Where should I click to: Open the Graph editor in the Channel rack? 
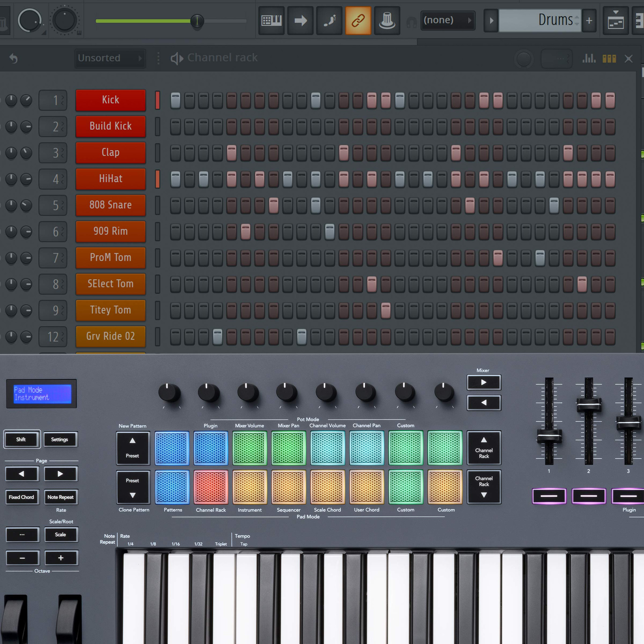pos(589,58)
